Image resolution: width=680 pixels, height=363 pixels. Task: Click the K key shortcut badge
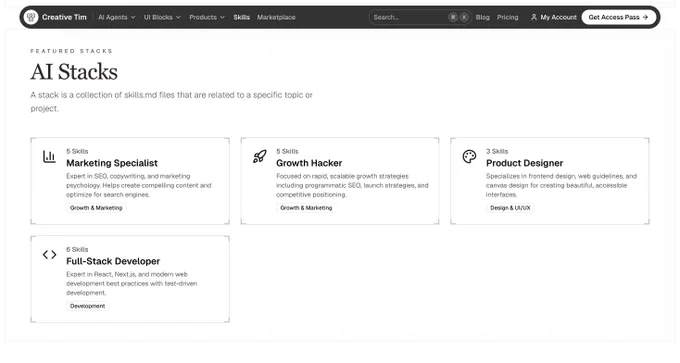(464, 17)
